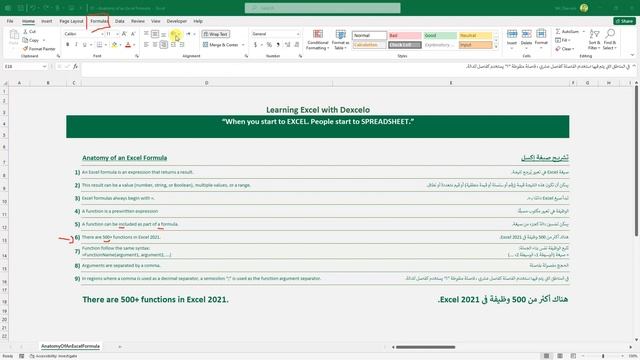The height and width of the screenshot is (360, 640).
Task: Toggle Wrap Text
Action: click(216, 34)
